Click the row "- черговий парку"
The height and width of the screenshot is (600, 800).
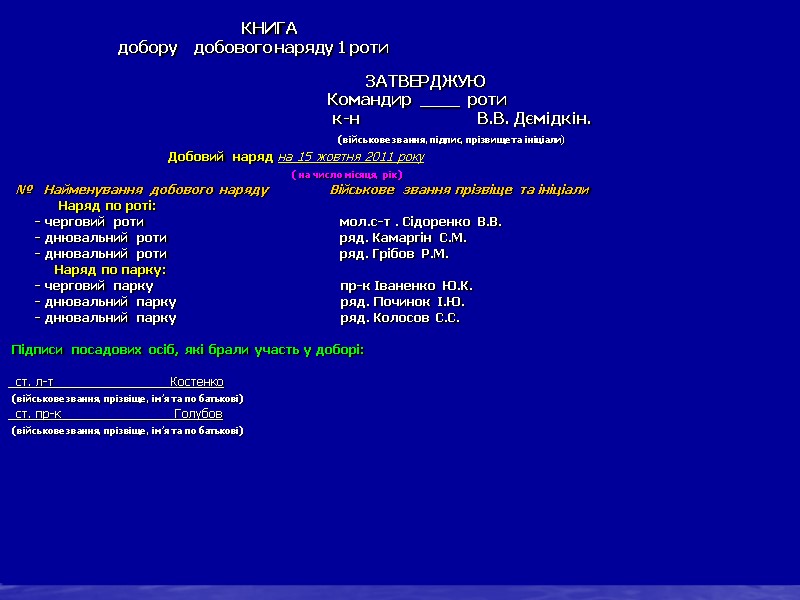click(x=94, y=286)
